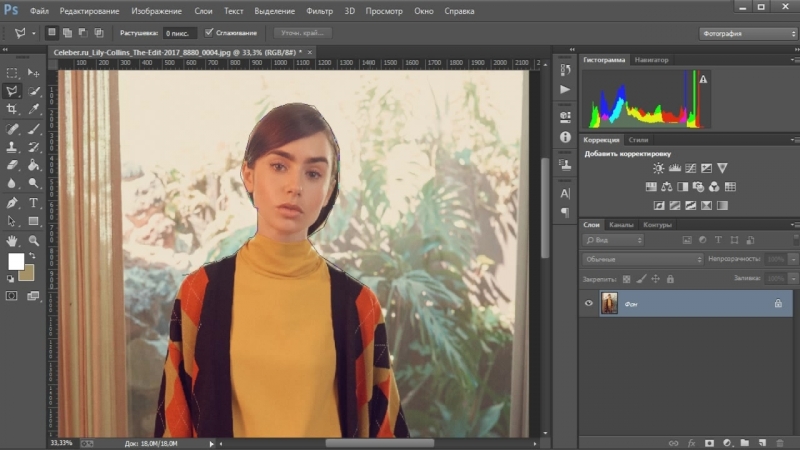Select the Move tool

(34, 73)
